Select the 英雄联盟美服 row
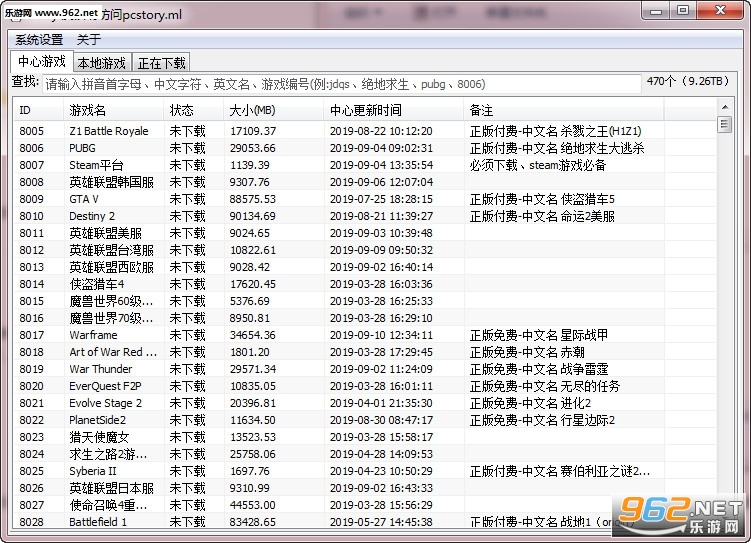Screen dimensions: 751x543 pos(365,233)
